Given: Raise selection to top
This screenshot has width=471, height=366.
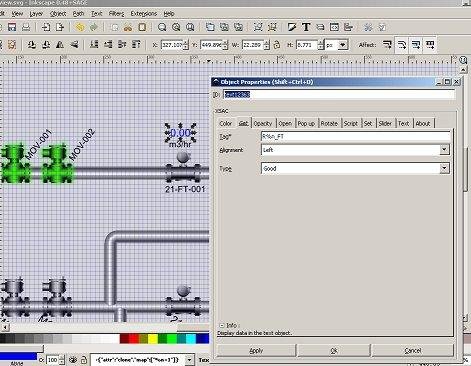Looking at the screenshot, I should 136,45.
